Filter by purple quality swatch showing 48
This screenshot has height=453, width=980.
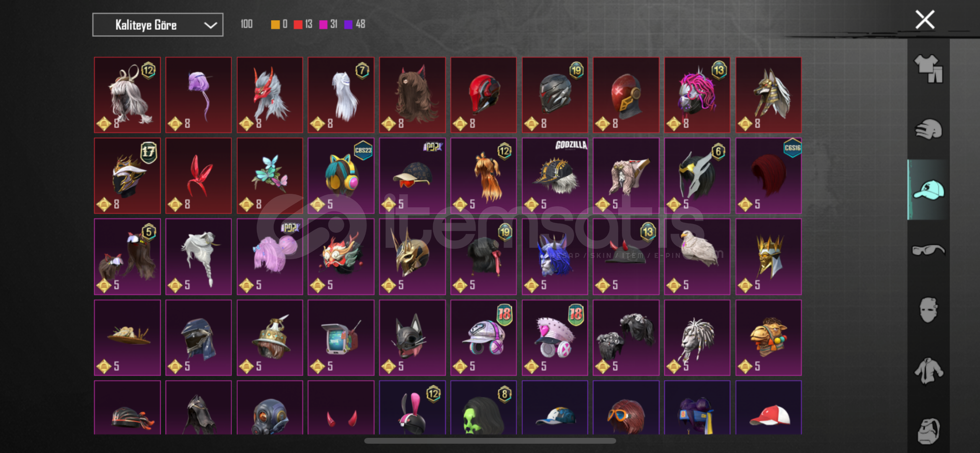tap(348, 24)
